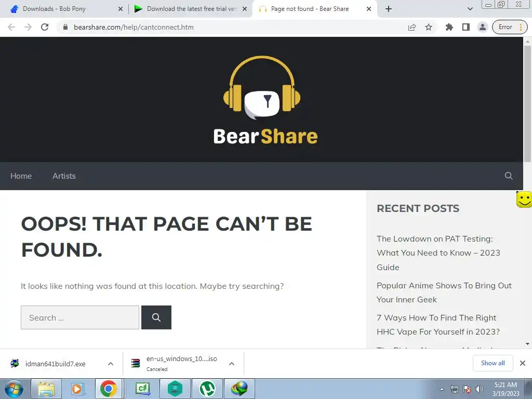Close the Downloads - Bob Pony tab

[x=121, y=9]
